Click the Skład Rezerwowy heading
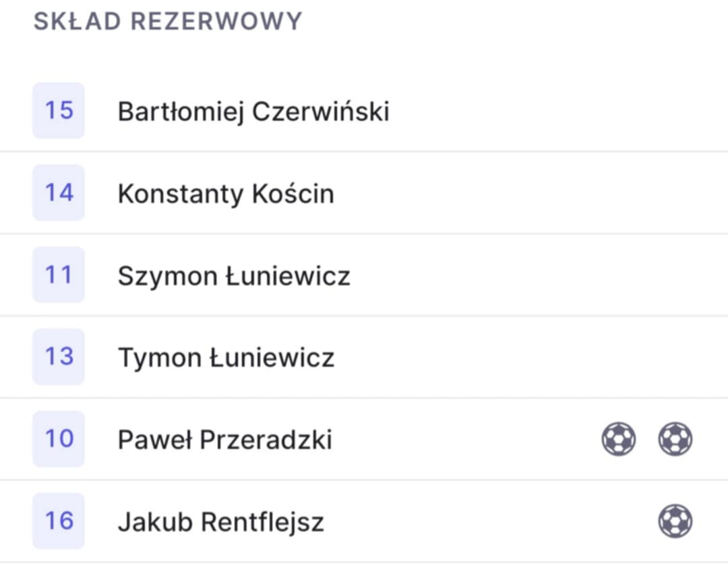Viewport: 728px width, 588px height. [168, 22]
